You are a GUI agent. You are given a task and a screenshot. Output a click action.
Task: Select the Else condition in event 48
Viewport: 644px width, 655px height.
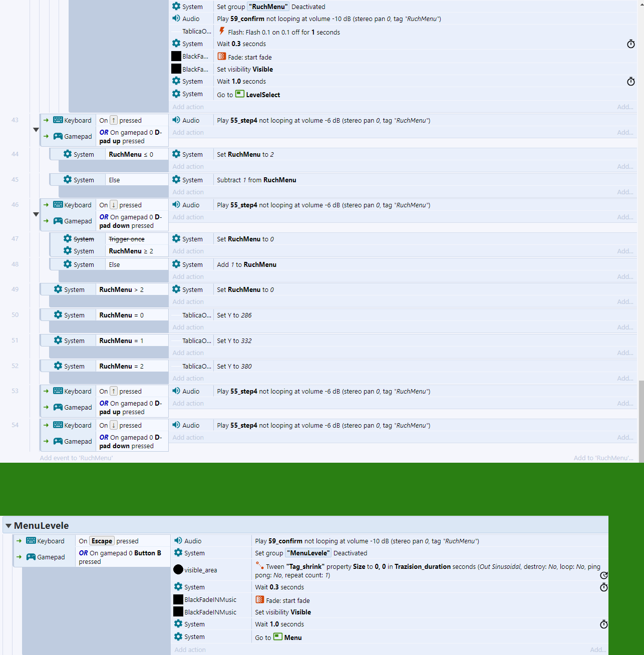(137, 264)
